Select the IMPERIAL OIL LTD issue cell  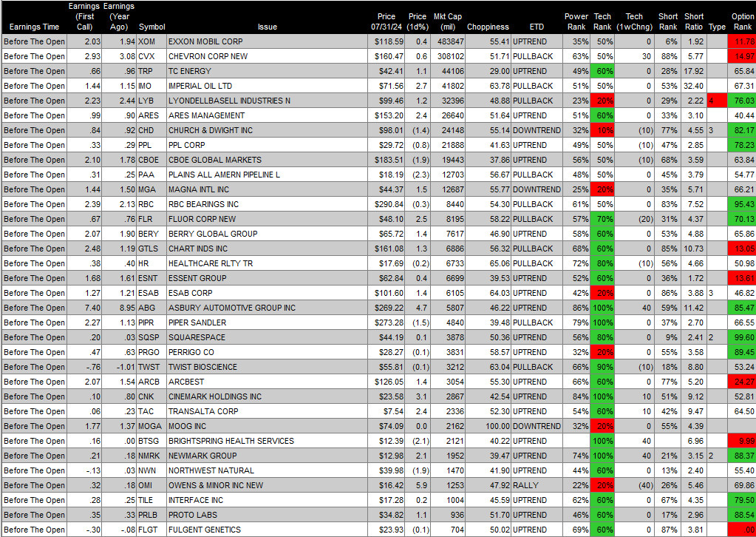tap(267, 86)
